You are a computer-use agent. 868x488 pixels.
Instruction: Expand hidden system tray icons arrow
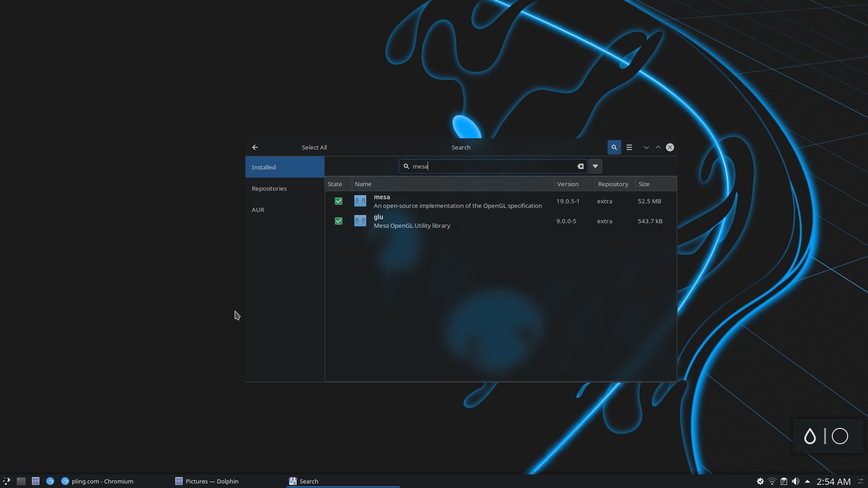coord(807,481)
